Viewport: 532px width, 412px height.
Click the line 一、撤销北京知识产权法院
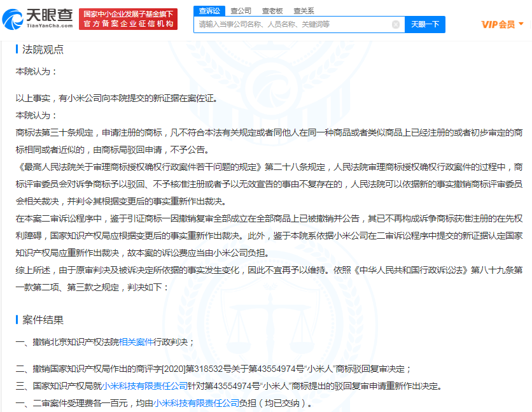click(x=105, y=342)
